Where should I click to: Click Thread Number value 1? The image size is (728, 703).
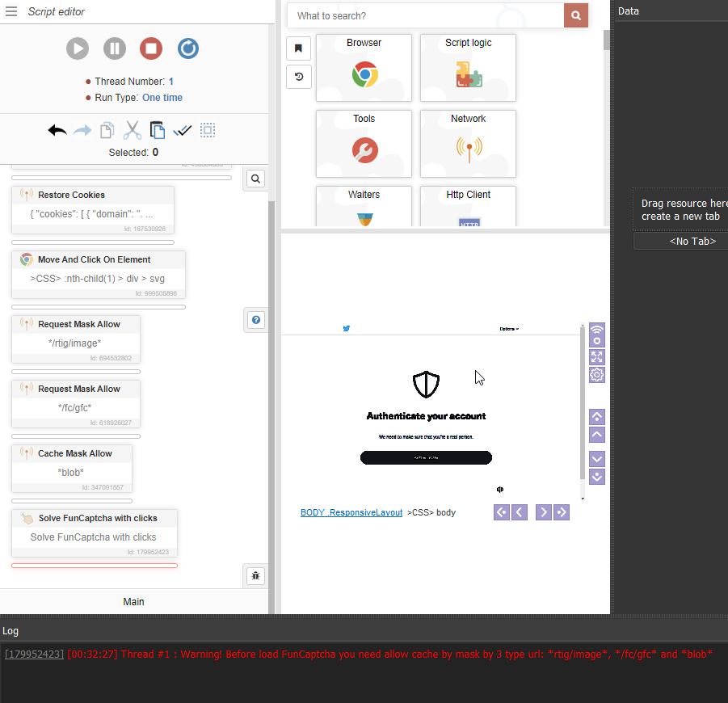point(170,82)
